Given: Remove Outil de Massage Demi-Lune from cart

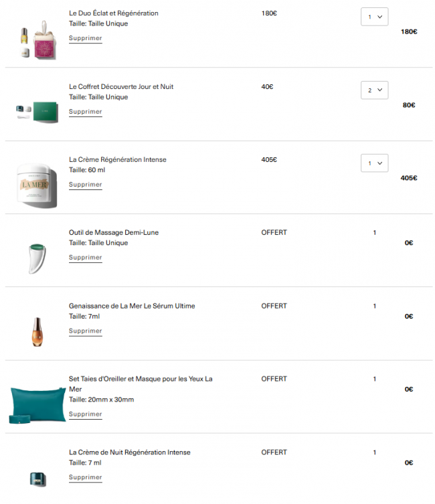Looking at the screenshot, I should [x=86, y=258].
